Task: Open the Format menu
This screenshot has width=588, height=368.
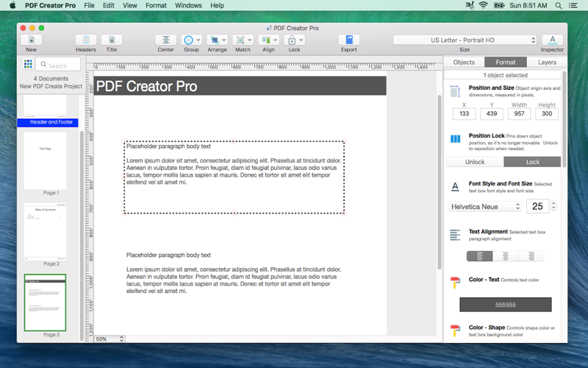Action: pos(156,5)
